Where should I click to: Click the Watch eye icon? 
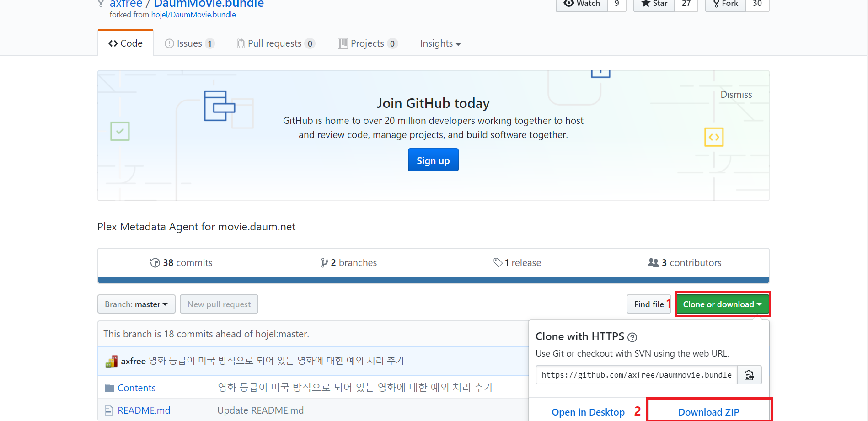[x=568, y=3]
